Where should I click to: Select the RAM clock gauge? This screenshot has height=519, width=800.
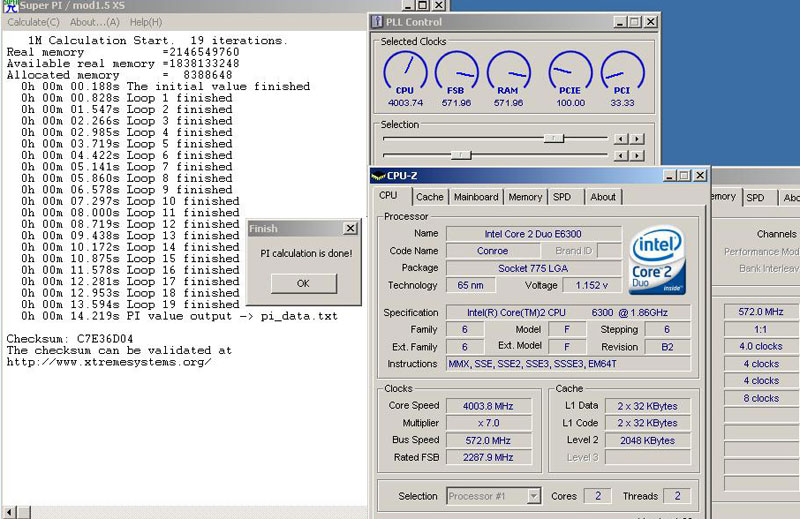(508, 72)
